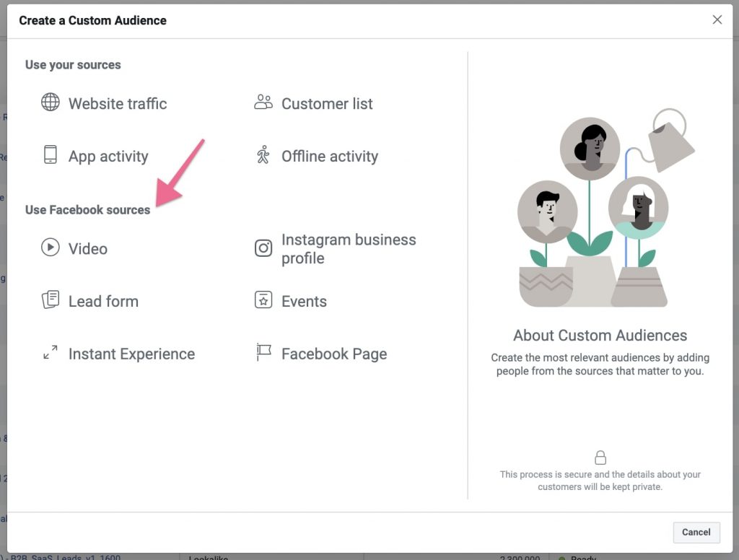Image resolution: width=739 pixels, height=560 pixels.
Task: Click the globe icon for Website traffic
Action: [51, 102]
